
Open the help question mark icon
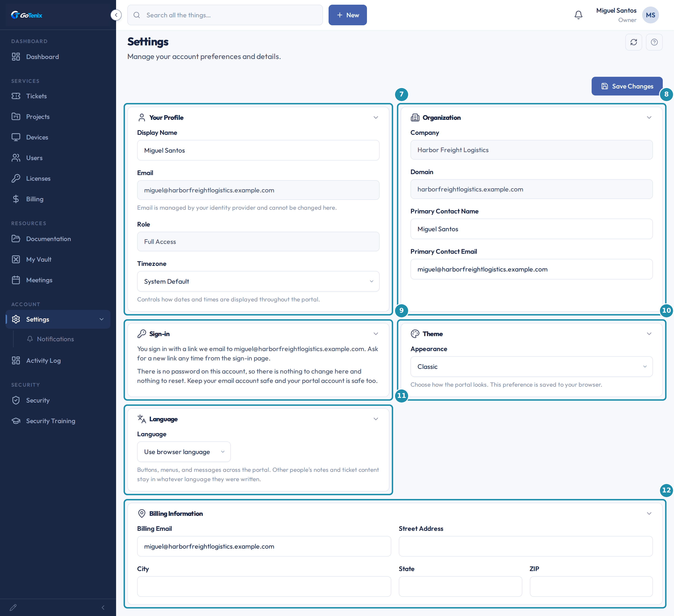click(654, 42)
